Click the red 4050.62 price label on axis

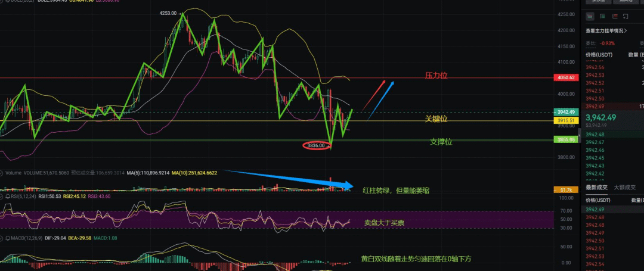564,77
